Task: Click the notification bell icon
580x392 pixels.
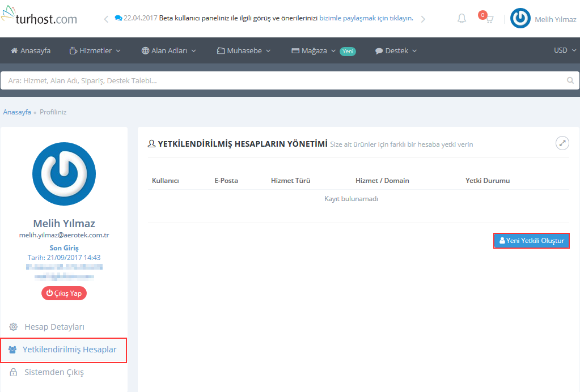Action: tap(462, 19)
